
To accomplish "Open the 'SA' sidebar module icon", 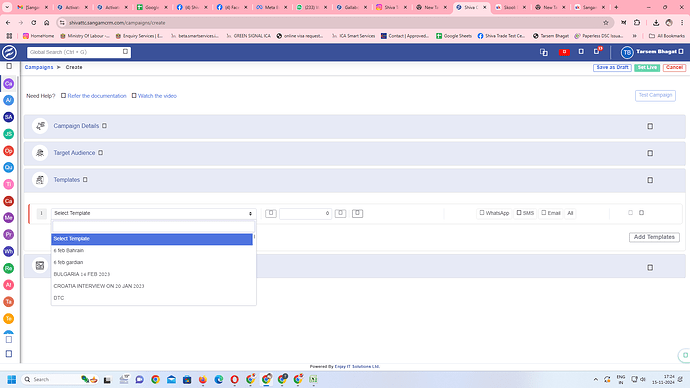I will pyautogui.click(x=8, y=117).
